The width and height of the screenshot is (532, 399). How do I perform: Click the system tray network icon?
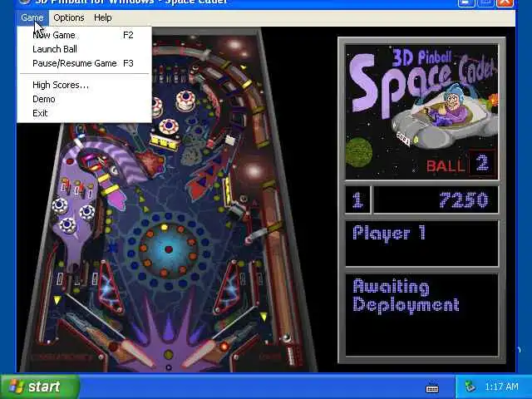click(470, 387)
